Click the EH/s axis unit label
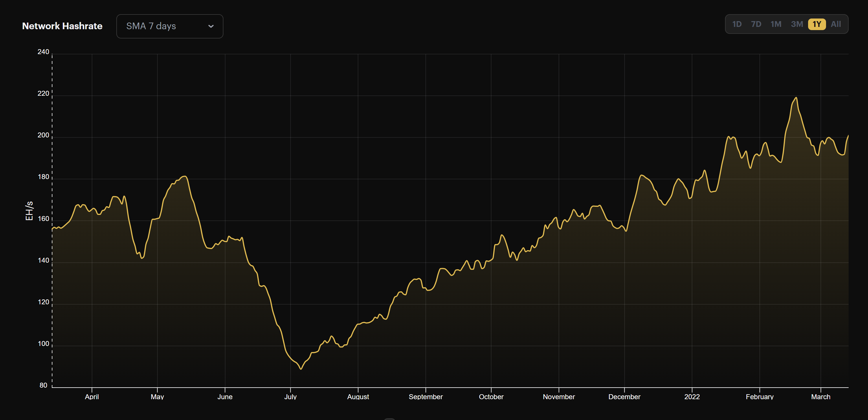The image size is (868, 420). click(29, 211)
